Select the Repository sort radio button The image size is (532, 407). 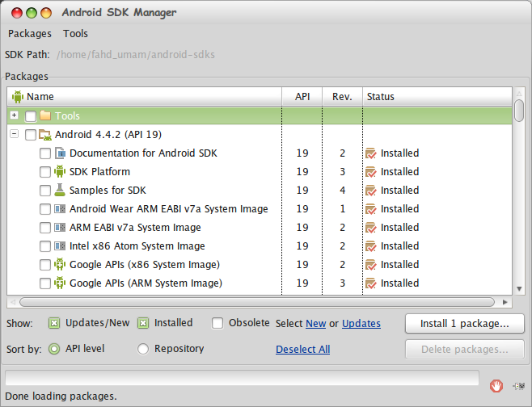tap(143, 349)
